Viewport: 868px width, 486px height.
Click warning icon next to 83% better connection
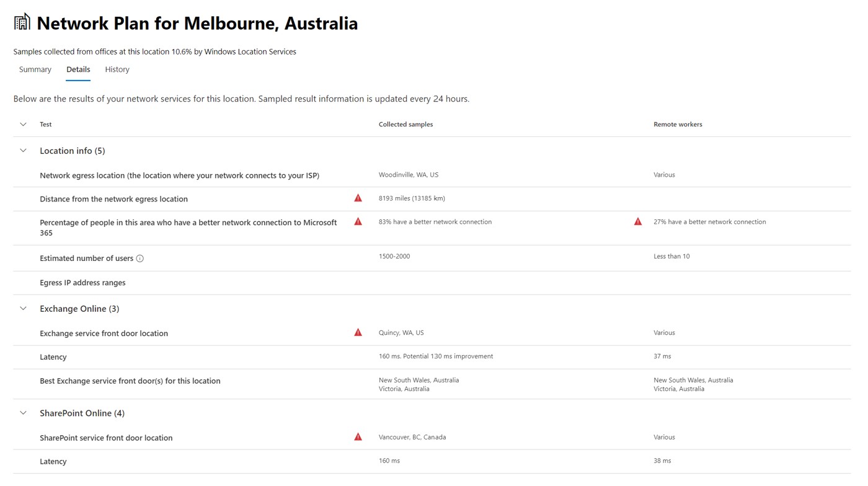click(358, 221)
